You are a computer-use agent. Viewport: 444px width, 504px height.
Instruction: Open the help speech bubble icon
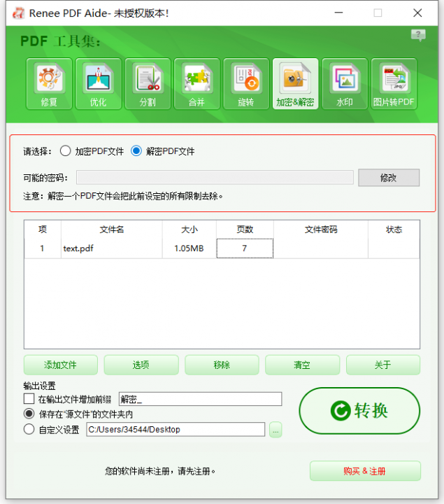click(x=418, y=35)
